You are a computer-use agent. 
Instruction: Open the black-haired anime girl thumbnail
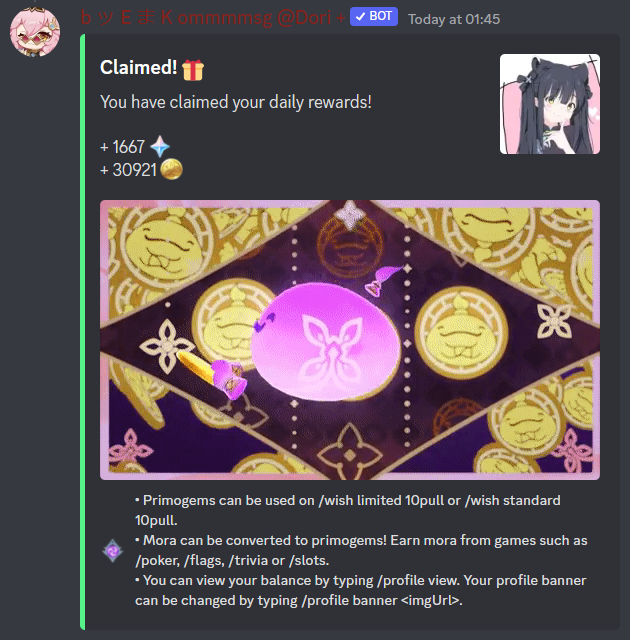click(x=550, y=104)
